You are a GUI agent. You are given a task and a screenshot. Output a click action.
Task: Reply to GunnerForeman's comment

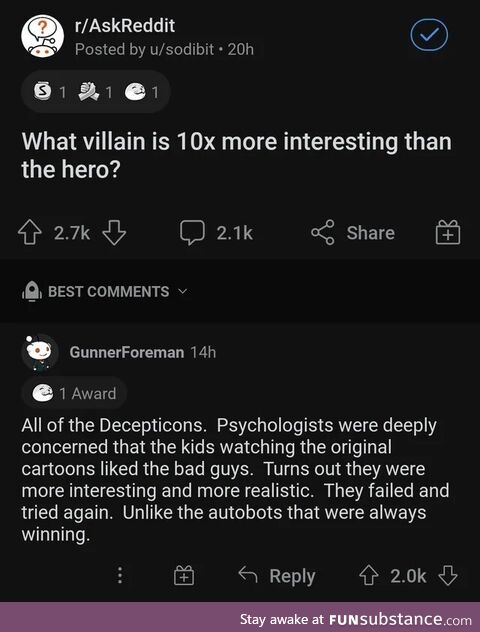coord(277,575)
